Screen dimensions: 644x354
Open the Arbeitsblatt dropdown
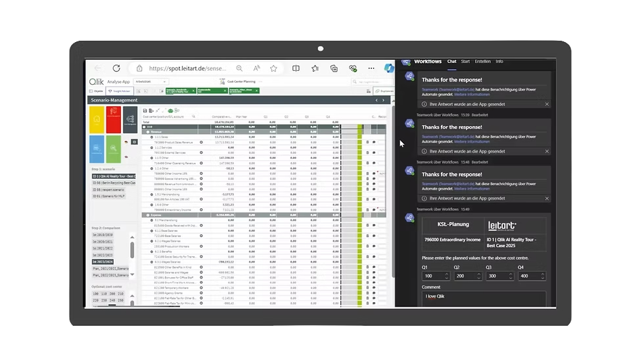[150, 82]
